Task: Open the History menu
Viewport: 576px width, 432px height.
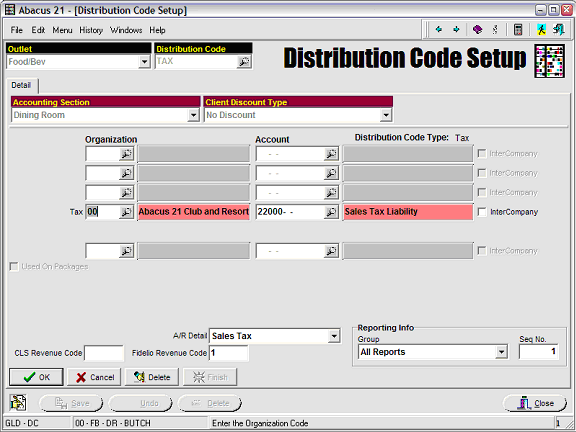Action: [x=91, y=30]
